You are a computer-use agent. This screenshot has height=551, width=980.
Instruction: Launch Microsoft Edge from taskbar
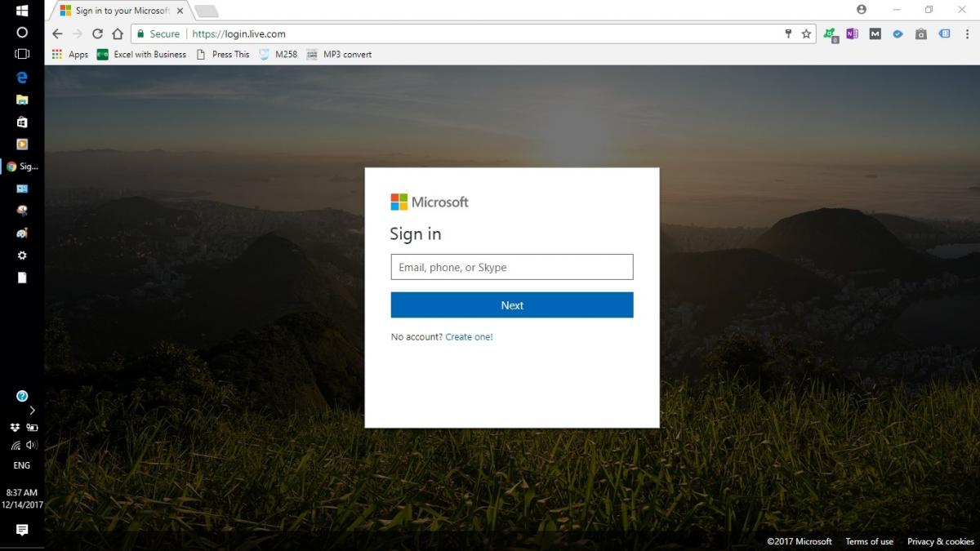22,77
